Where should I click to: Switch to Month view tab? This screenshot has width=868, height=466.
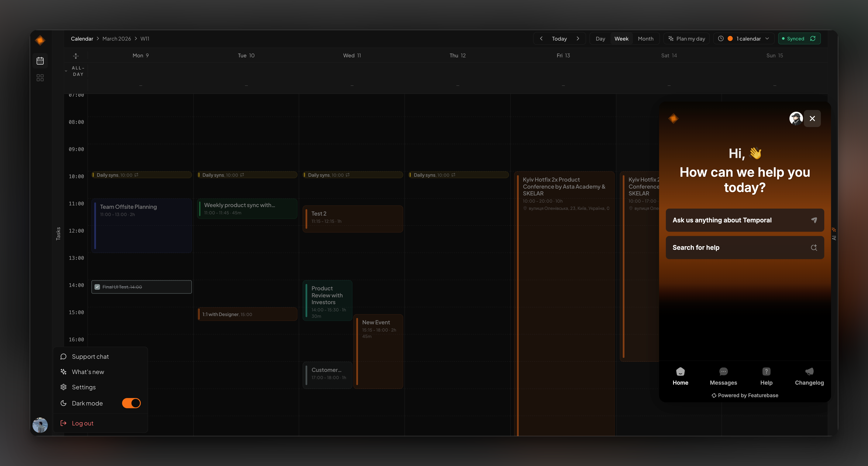coord(645,39)
